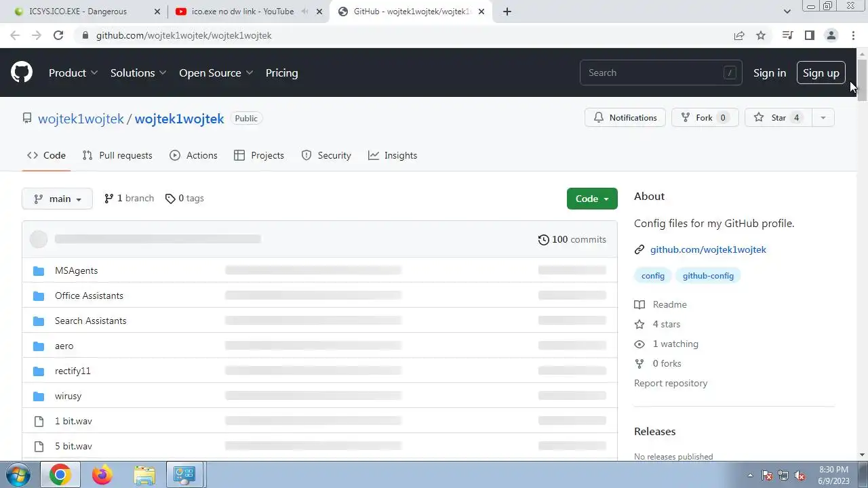Open the 0 tags link

(x=184, y=199)
